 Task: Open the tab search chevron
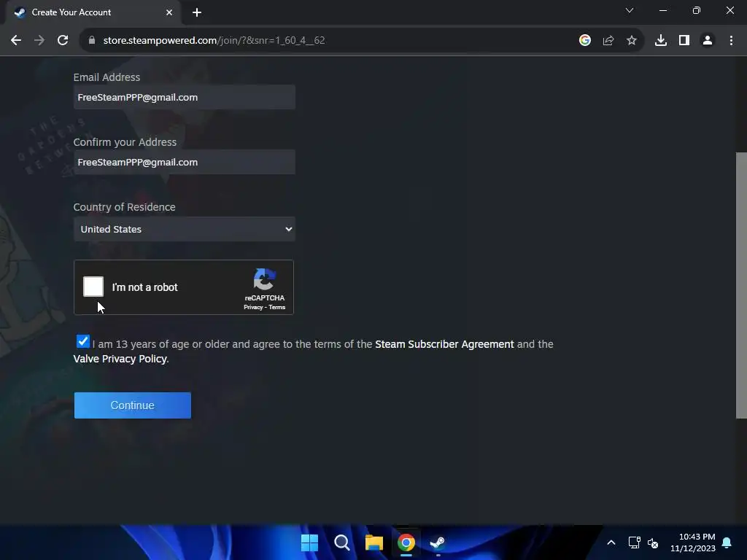click(630, 10)
